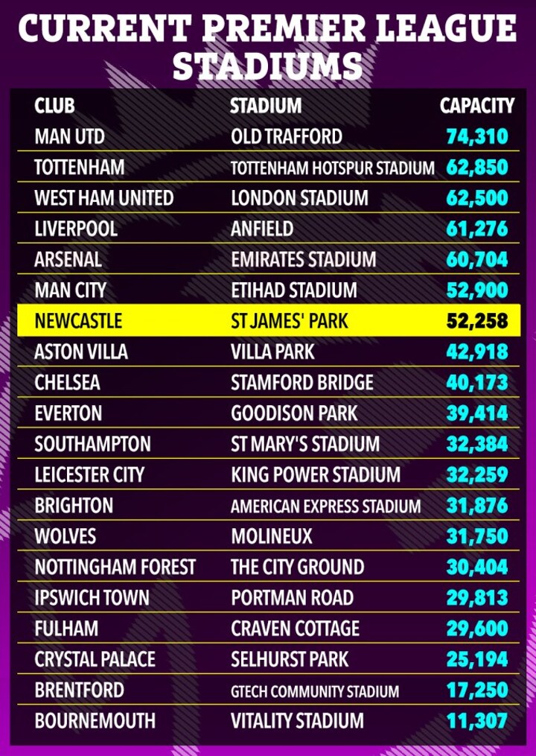Click Bournemouth's 11,307 capacity value
The width and height of the screenshot is (536, 756).
[477, 721]
